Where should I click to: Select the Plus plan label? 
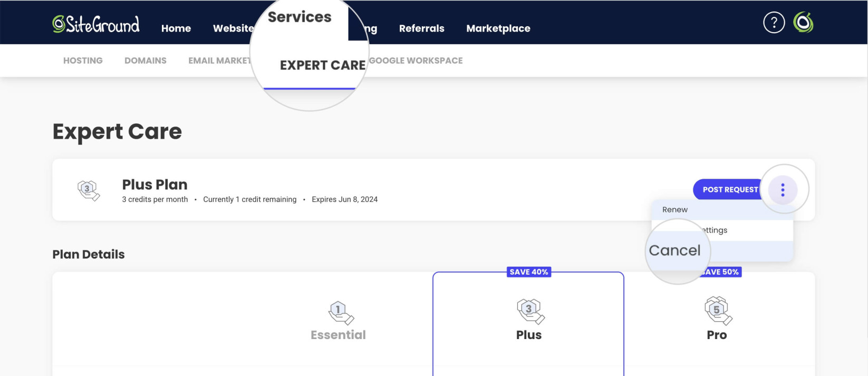[x=529, y=335]
